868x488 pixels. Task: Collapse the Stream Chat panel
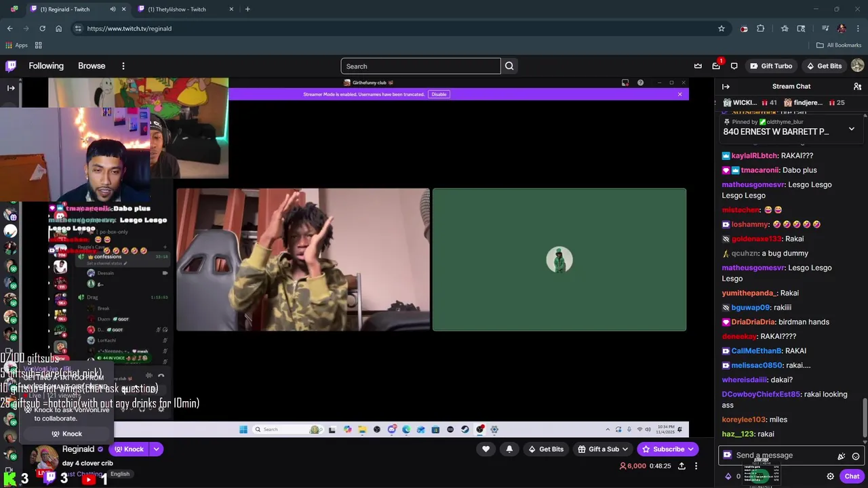click(726, 86)
